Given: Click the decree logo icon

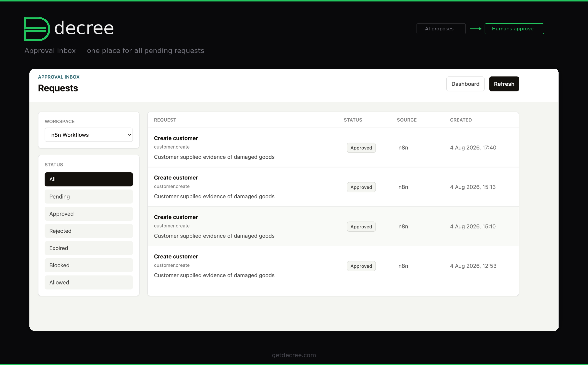Looking at the screenshot, I should [x=37, y=29].
